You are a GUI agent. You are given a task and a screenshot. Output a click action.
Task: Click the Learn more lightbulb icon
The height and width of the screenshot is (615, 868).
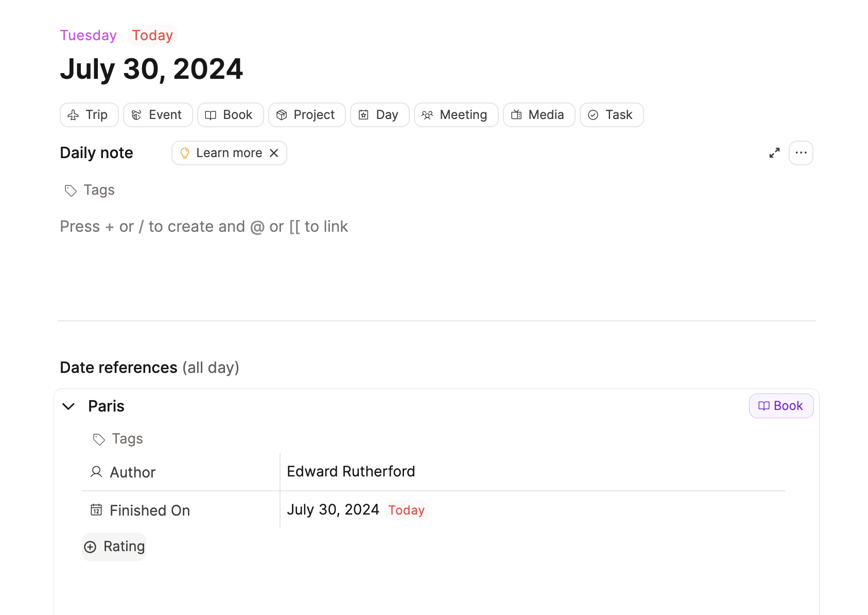pos(185,153)
